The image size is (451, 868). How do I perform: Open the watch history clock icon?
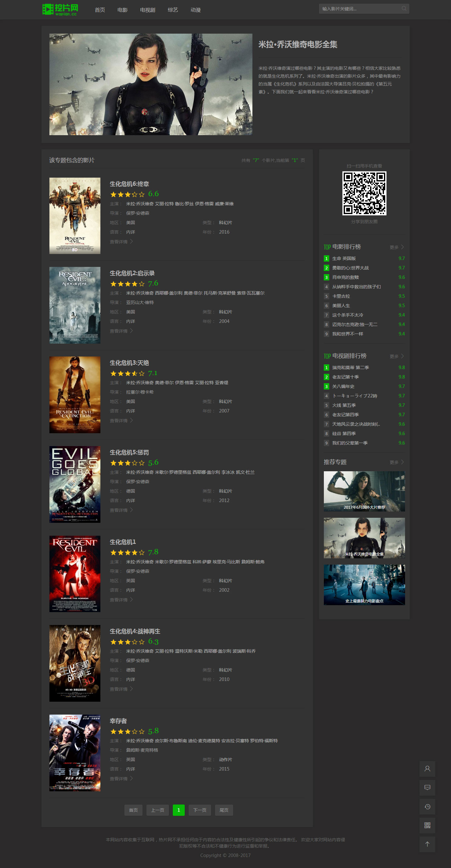pos(427,806)
